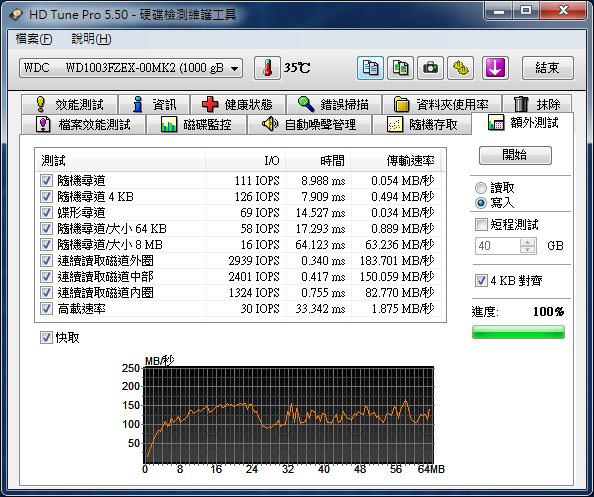594x497 pixels.
Task: Copy screenshot to clipboard icon
Action: pyautogui.click(x=400, y=68)
